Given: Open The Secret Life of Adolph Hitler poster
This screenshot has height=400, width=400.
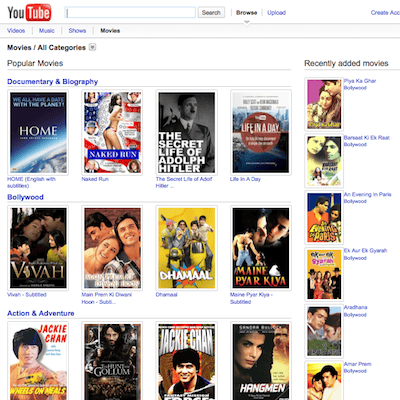Looking at the screenshot, I should [187, 132].
